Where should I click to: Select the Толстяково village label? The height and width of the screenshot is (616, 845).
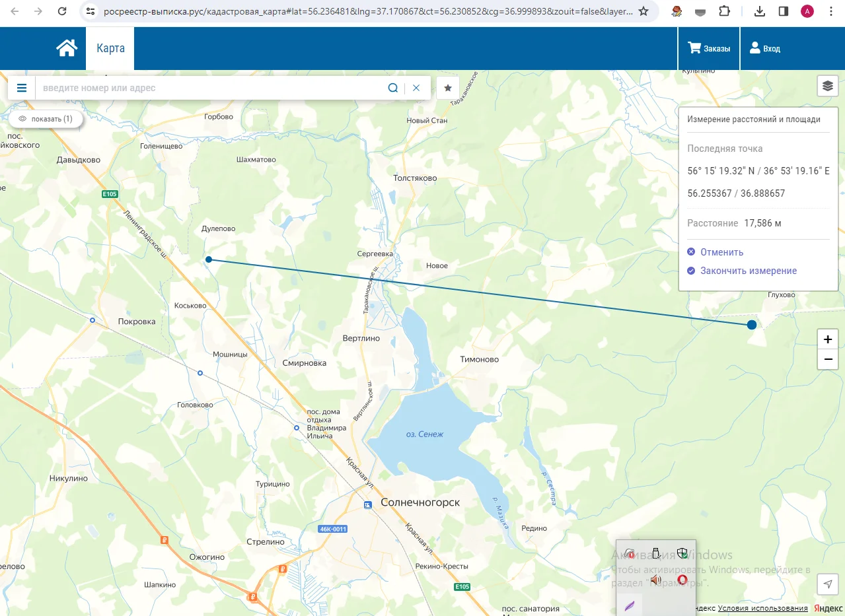(416, 178)
